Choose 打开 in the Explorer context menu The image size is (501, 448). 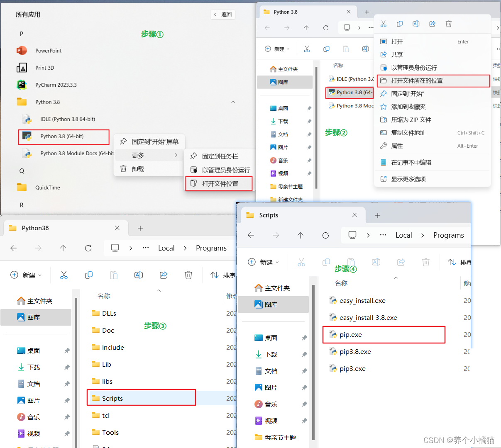point(433,41)
